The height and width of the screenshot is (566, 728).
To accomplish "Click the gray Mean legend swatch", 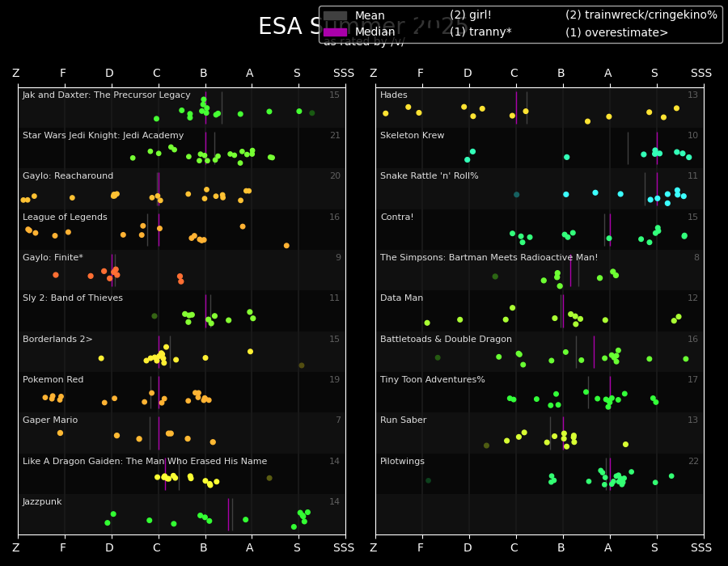I will click(335, 15).
